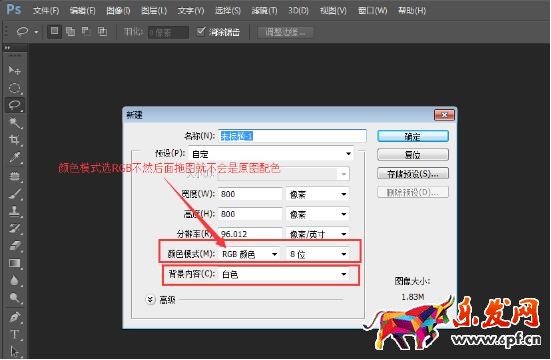Viewport: 551px width, 360px height.
Task: Open the 滤镜(T) menu
Action: coord(264,11)
